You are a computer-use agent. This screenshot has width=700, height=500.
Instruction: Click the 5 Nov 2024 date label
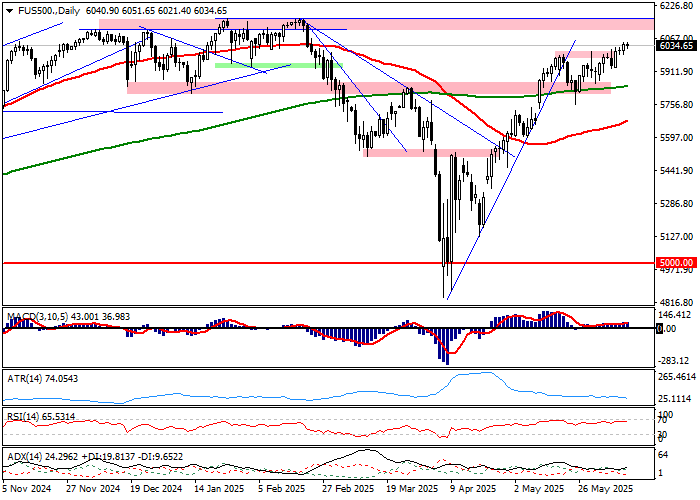[x=27, y=489]
